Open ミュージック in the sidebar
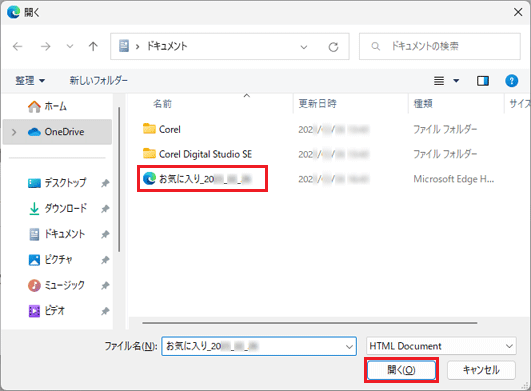This screenshot has height=391, width=531. point(56,285)
